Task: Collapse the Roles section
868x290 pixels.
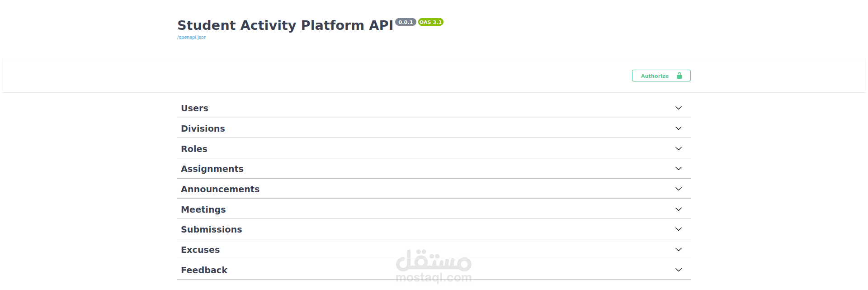Action: (434, 148)
